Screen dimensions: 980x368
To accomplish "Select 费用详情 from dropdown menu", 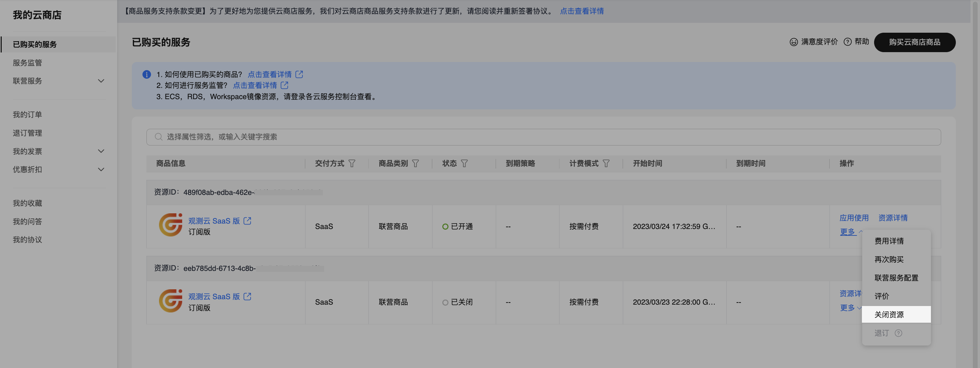I will point(889,241).
